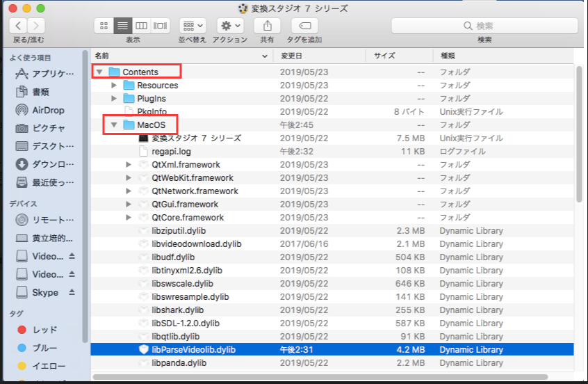The image size is (588, 384).
Task: Select the PkgInfo file
Action: coord(332,111)
